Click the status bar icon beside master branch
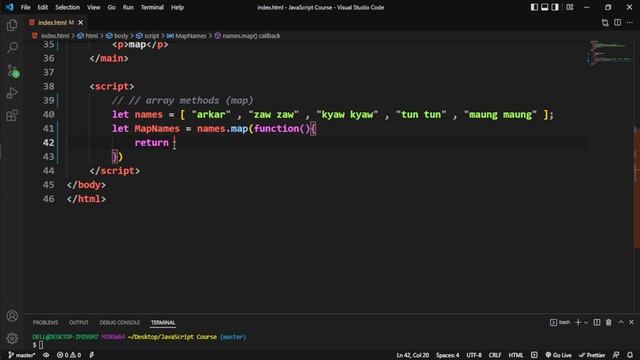Viewport: 640px width, 360px height. coord(46,355)
